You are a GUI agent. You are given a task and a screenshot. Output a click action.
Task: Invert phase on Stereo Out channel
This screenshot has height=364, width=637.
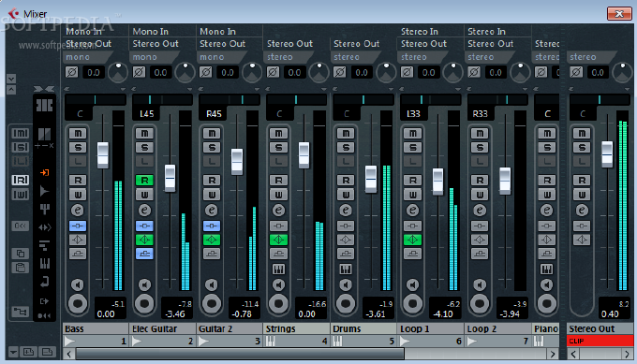[576, 73]
